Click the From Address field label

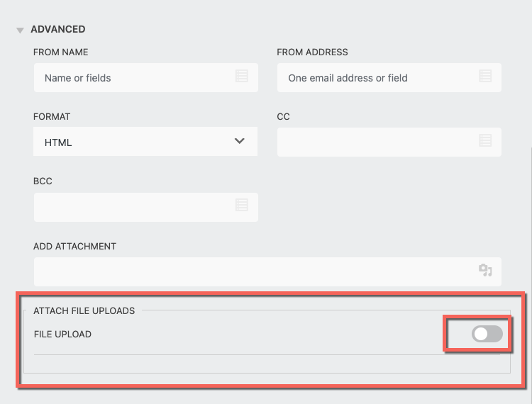click(x=312, y=52)
